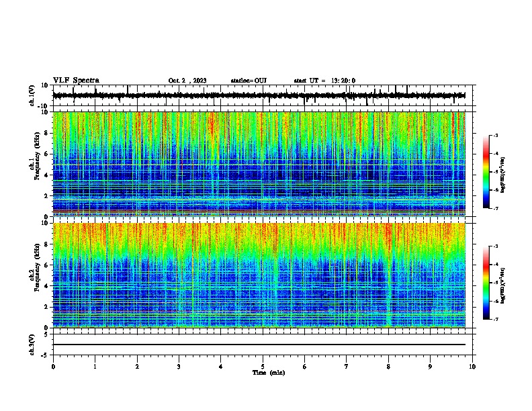Click the ch.1 colorbar "-3" tick label
532x411 pixels.
point(495,135)
